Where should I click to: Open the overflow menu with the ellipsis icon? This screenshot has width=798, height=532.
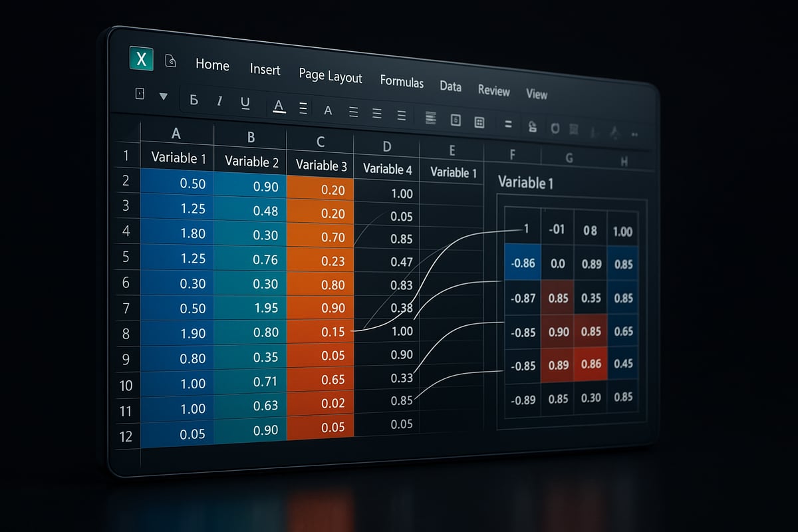635,133
